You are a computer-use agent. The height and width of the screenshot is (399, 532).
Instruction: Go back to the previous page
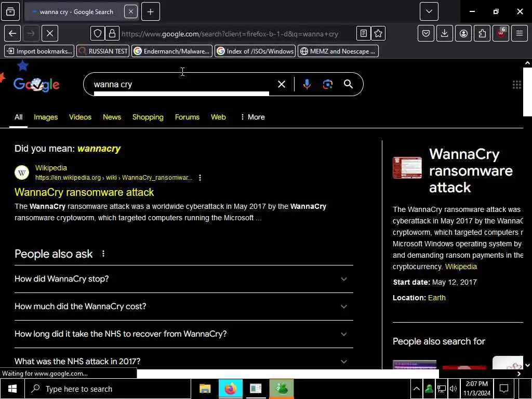pos(12,33)
